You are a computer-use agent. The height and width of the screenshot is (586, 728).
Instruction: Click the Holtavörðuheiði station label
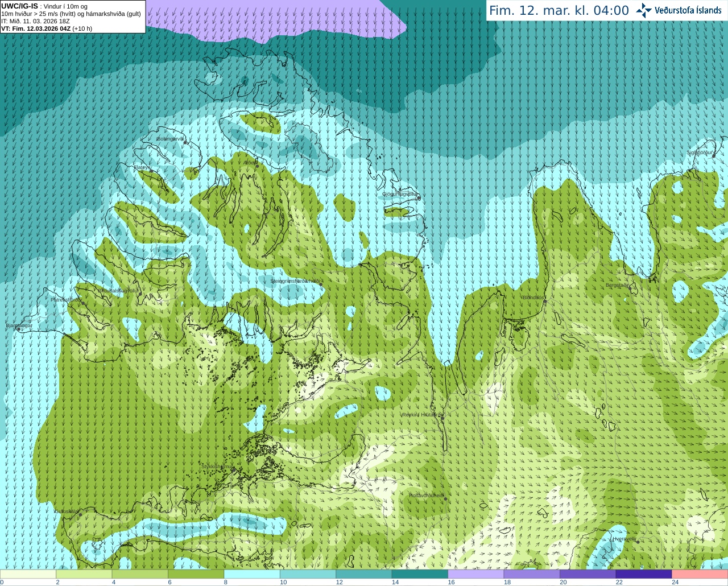click(426, 496)
